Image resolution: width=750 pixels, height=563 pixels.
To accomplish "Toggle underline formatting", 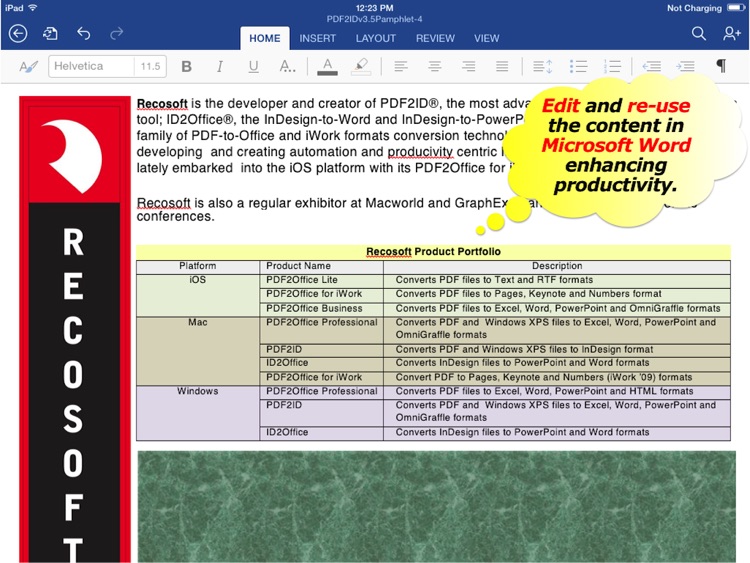I will (x=254, y=66).
